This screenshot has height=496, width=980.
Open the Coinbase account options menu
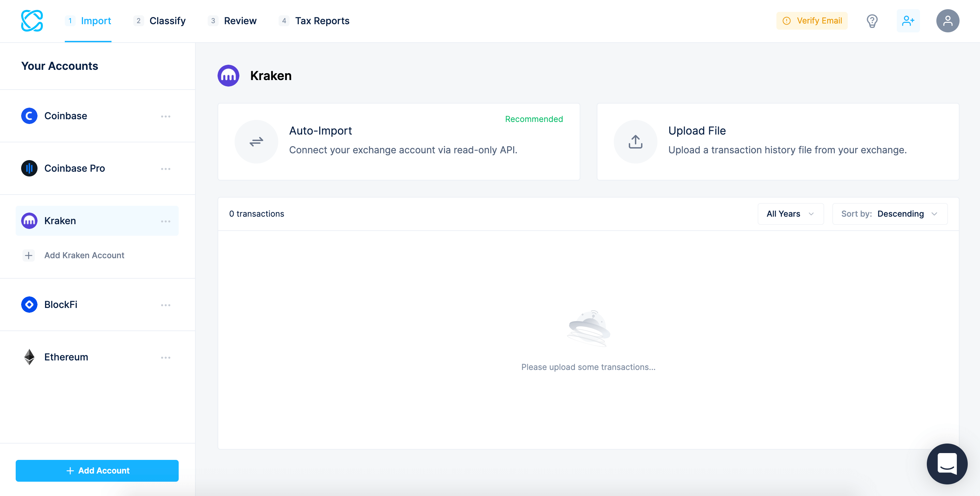pyautogui.click(x=166, y=116)
